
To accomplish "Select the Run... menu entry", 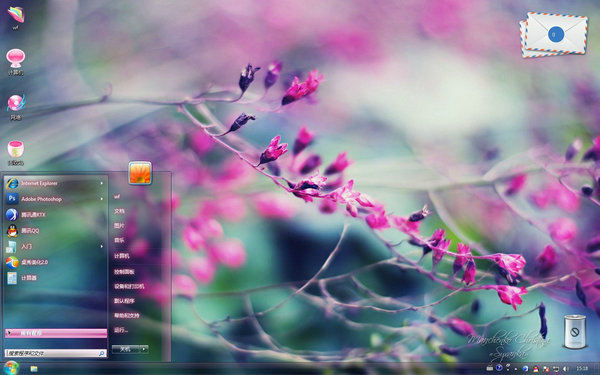I will [x=121, y=330].
